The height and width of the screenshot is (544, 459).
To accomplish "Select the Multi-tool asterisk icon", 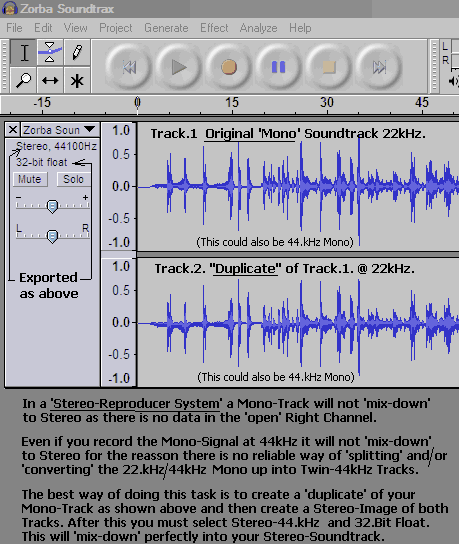I will click(x=77, y=80).
